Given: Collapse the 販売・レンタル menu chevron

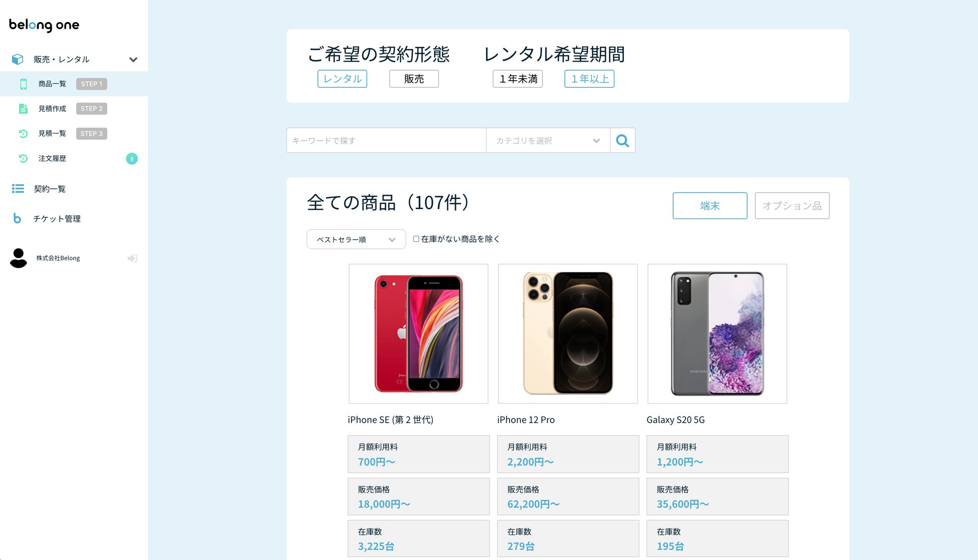Looking at the screenshot, I should pos(133,60).
